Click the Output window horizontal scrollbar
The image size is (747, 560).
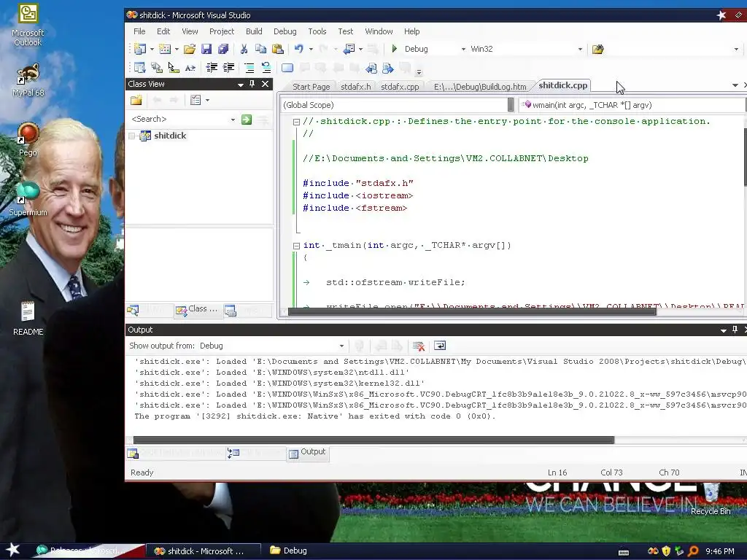(x=373, y=440)
